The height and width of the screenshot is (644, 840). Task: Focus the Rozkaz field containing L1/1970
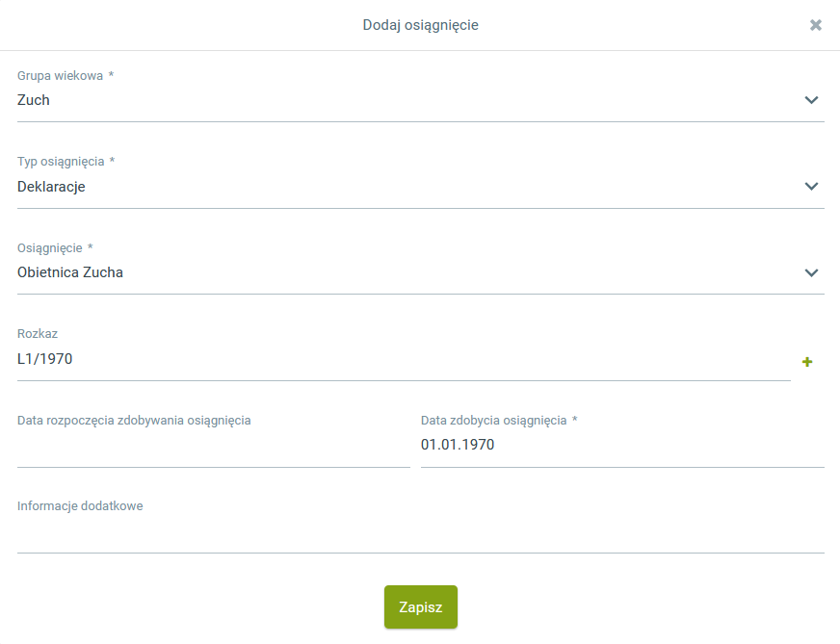(x=385, y=359)
